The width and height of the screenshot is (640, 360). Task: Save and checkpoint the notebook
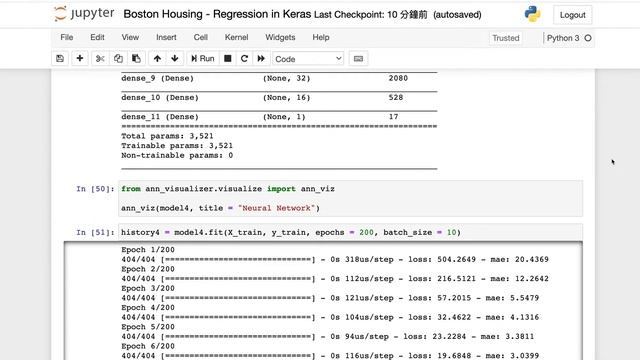60,58
